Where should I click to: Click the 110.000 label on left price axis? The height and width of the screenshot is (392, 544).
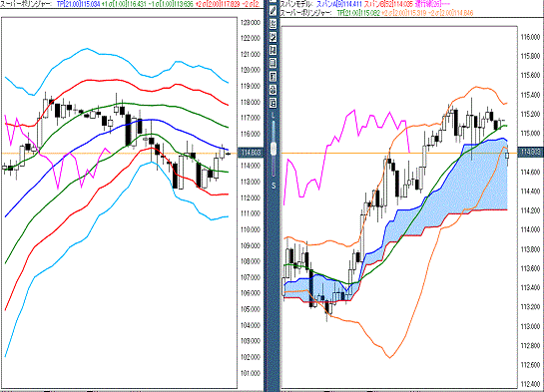[251, 229]
